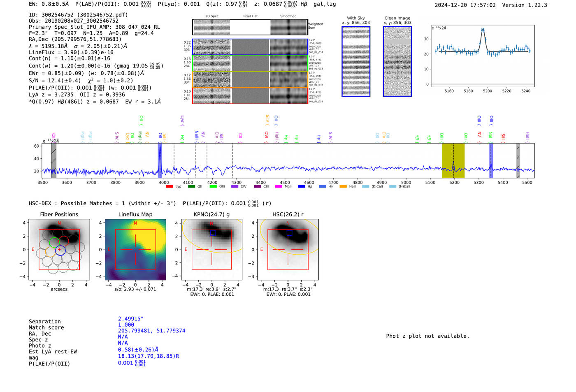576x392 pixels.
Task: Select the S/N = 12.4(±0.4) line
Action: 81,81
